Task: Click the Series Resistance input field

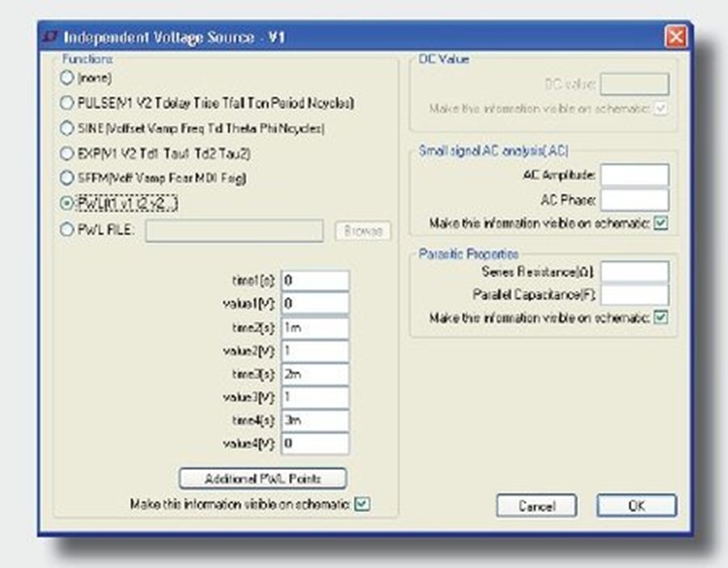Action: [x=636, y=271]
